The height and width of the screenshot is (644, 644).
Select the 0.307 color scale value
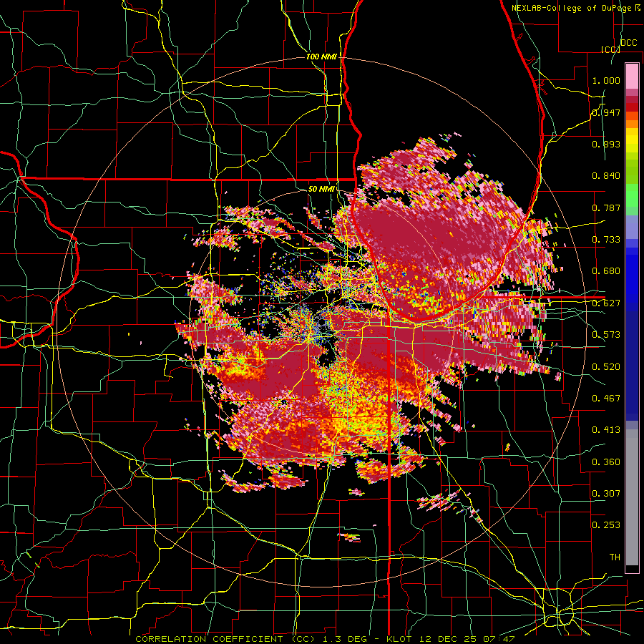pos(606,494)
